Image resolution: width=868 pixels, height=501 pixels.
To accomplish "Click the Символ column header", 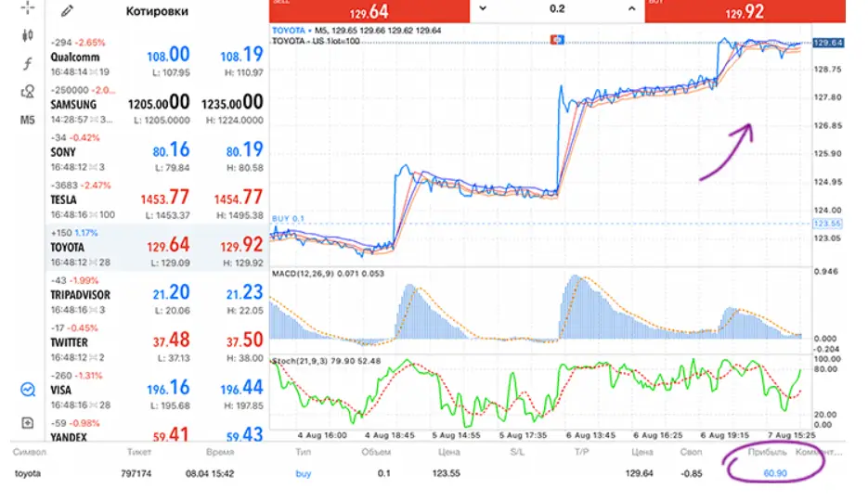I will (x=31, y=453).
